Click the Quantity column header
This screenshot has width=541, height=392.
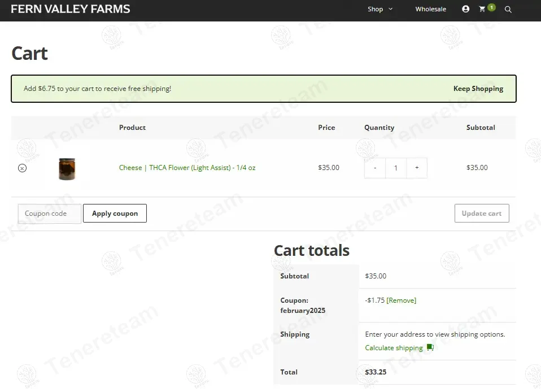click(379, 128)
